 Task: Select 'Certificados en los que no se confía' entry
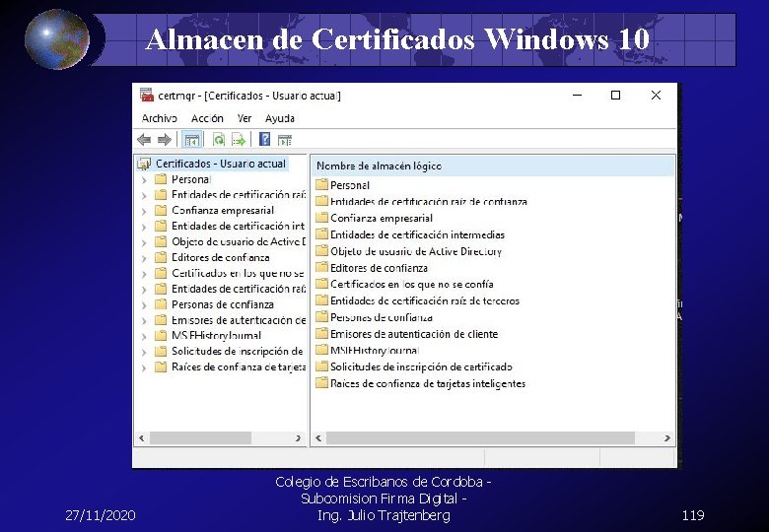pyautogui.click(x=411, y=284)
